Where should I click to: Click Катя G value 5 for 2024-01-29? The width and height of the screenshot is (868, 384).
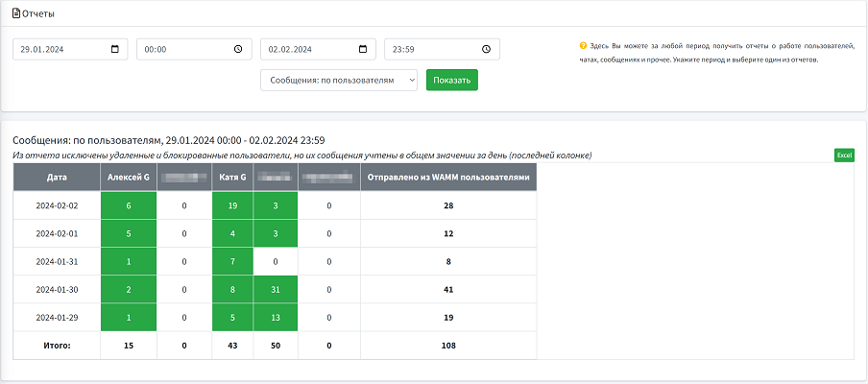(x=232, y=318)
